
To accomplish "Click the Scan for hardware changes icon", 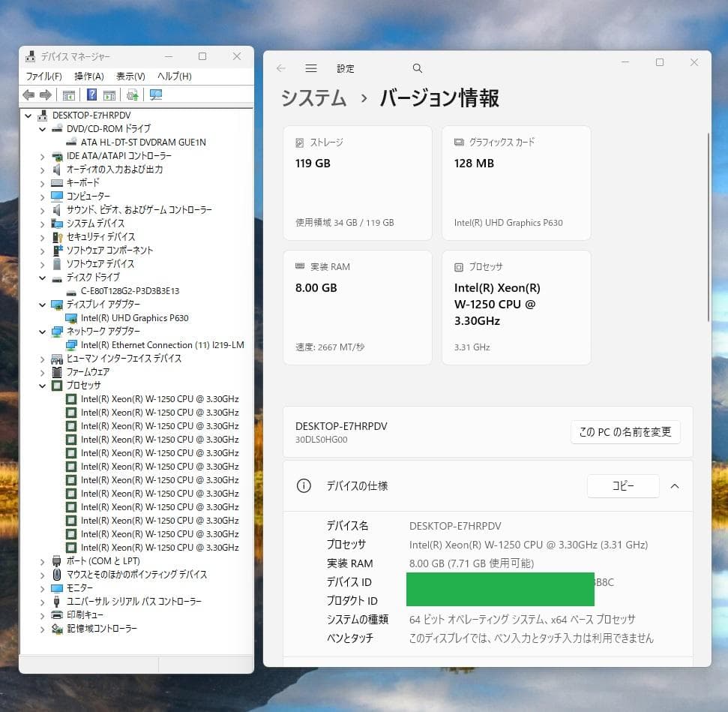I will click(x=154, y=93).
